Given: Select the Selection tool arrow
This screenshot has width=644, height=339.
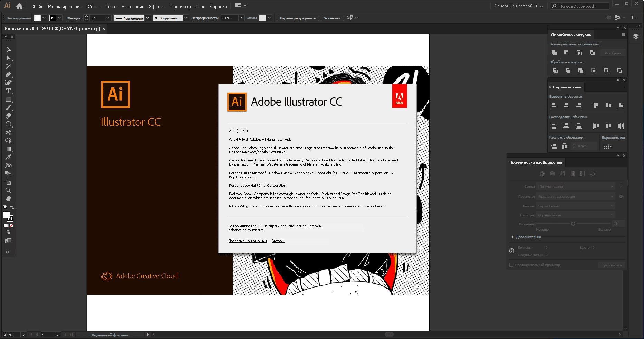Looking at the screenshot, I should coord(8,50).
